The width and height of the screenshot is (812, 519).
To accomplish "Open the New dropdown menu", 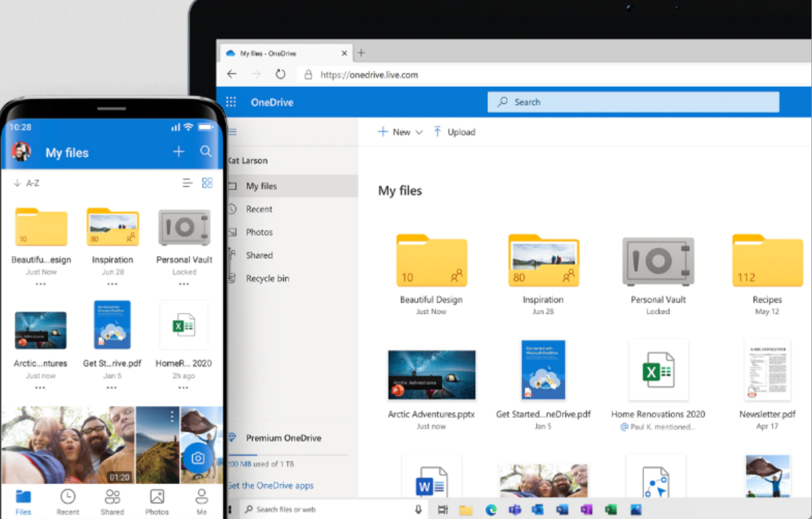I will (400, 132).
